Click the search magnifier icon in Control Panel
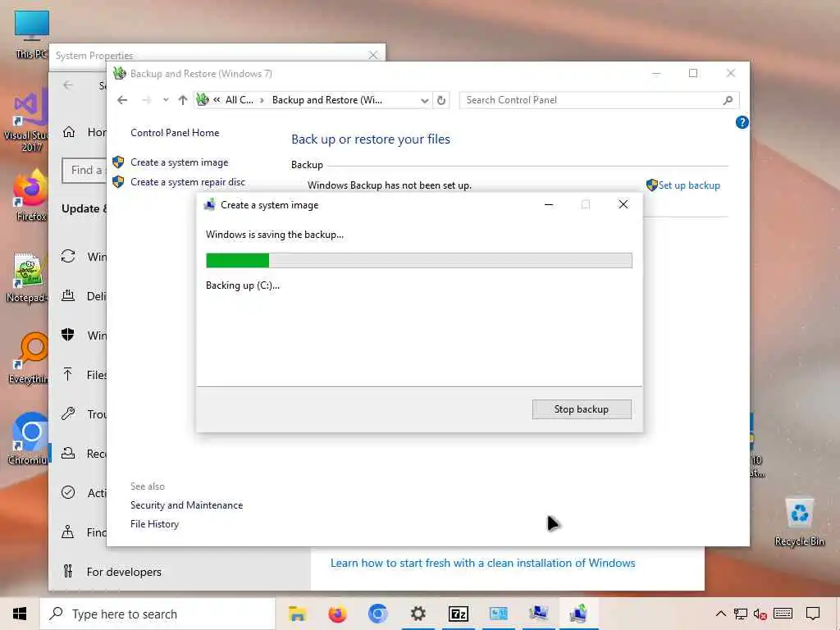 [x=728, y=100]
